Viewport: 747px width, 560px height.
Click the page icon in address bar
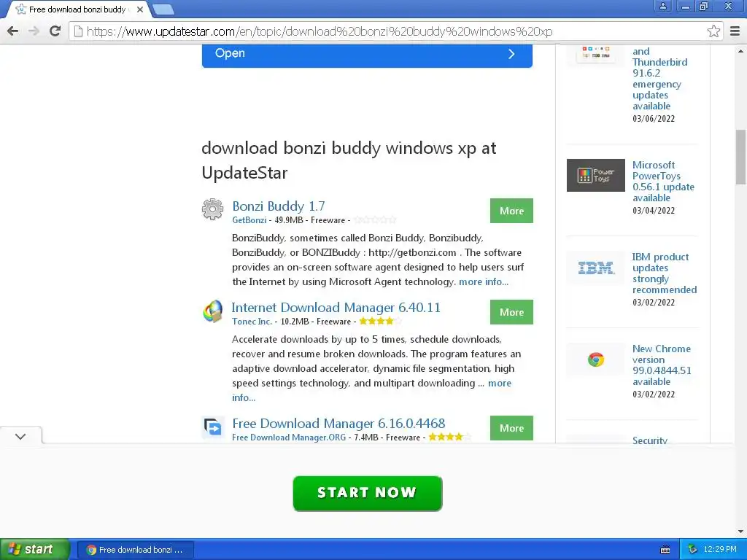[78, 31]
